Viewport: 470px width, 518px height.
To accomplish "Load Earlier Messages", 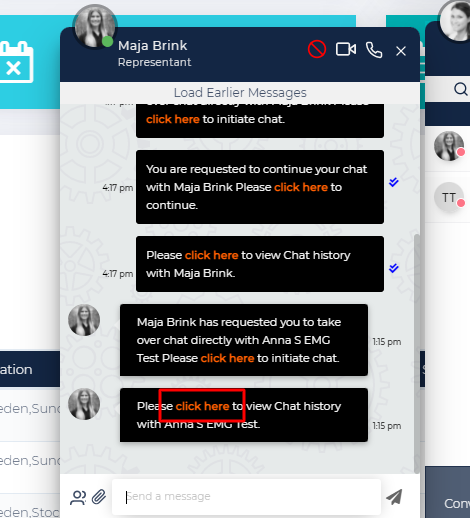I will (240, 93).
